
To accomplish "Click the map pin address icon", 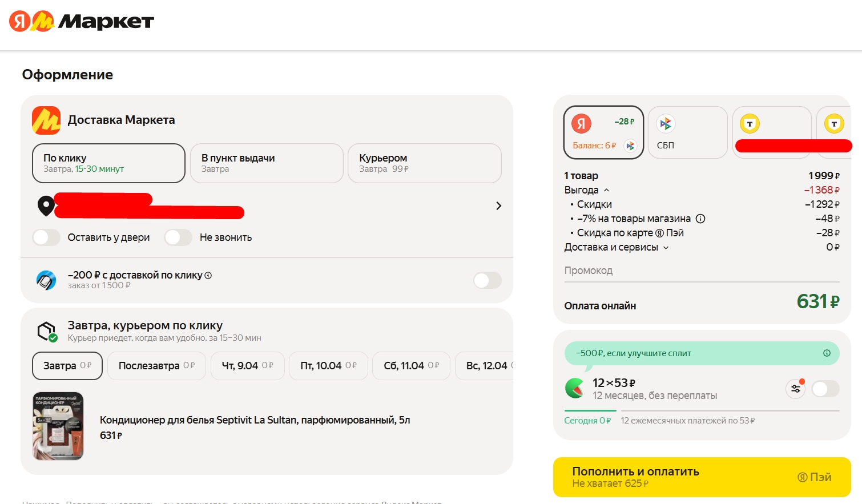I will [46, 205].
